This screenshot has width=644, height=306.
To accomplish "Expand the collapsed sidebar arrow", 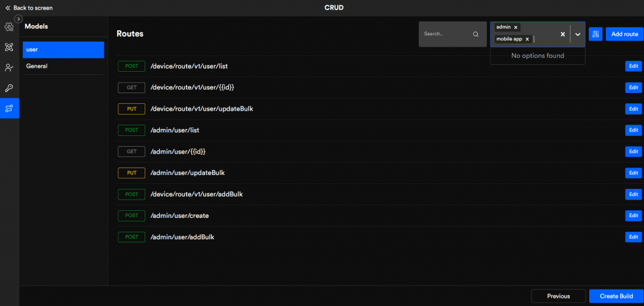I will [x=19, y=20].
